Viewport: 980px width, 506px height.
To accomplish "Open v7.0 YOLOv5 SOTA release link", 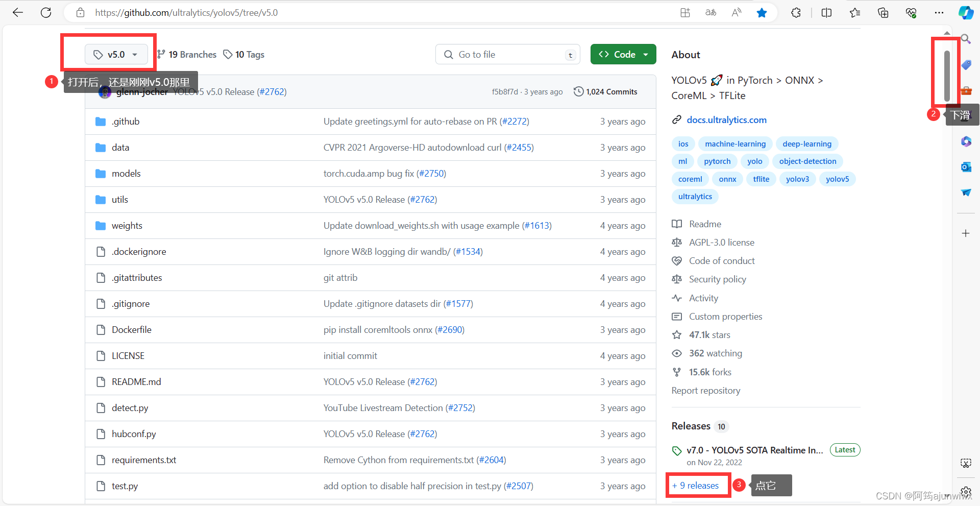I will coord(754,450).
